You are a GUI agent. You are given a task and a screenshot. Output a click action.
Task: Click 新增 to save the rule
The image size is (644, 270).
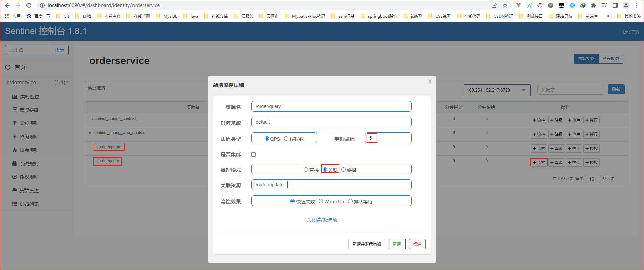[x=397, y=244]
